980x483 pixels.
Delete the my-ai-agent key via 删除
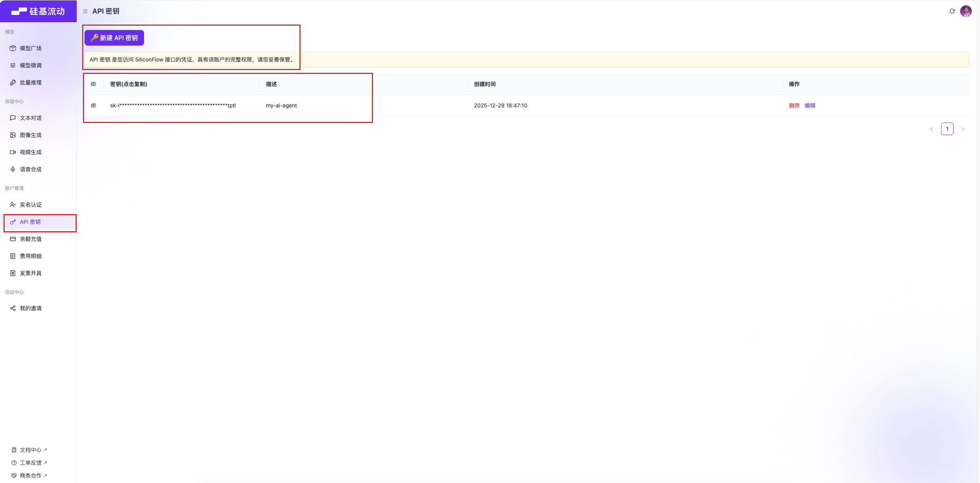794,105
